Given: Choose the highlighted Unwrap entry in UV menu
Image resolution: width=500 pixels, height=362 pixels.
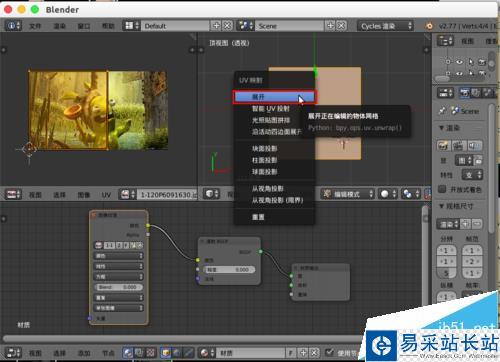Looking at the screenshot, I should click(274, 97).
